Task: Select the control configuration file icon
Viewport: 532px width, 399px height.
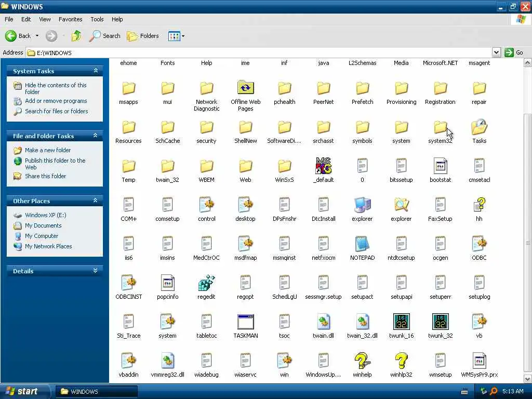Action: click(x=206, y=205)
